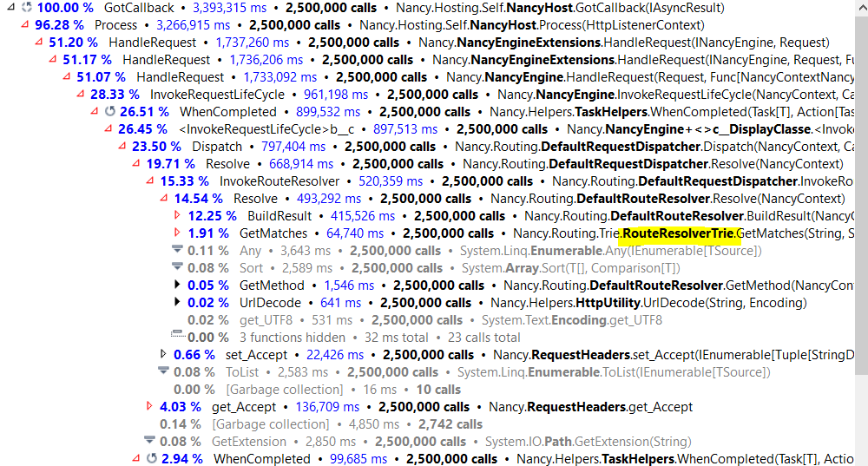The width and height of the screenshot is (868, 466).
Task: Click the Dispatch function name
Action: (x=217, y=147)
